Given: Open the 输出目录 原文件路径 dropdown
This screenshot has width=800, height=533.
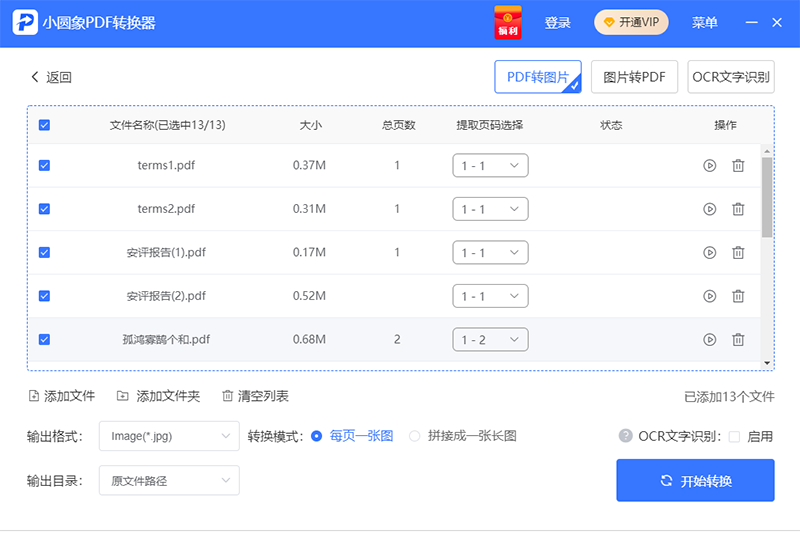Looking at the screenshot, I should point(169,481).
